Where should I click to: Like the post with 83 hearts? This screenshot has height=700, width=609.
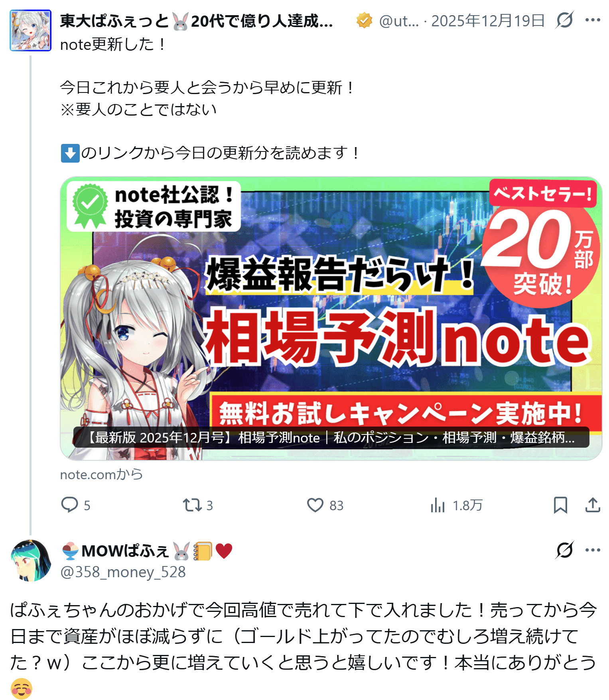pyautogui.click(x=315, y=505)
